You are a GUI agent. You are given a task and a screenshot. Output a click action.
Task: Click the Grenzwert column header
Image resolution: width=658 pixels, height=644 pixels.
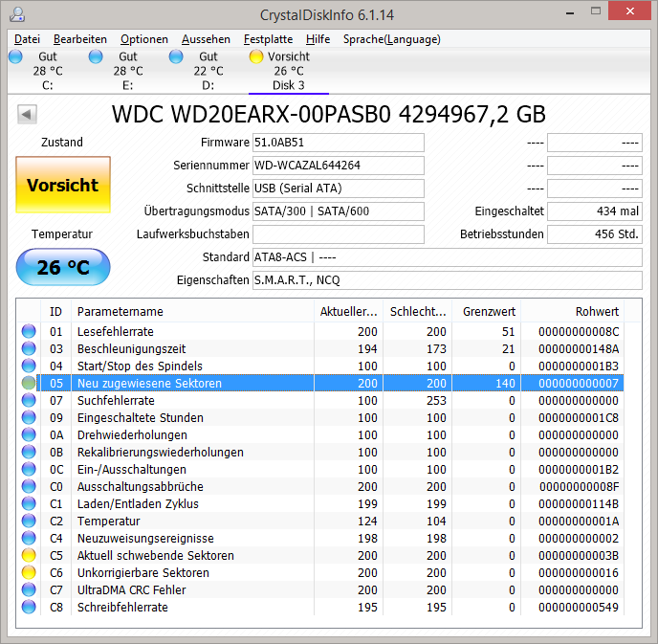click(x=487, y=312)
